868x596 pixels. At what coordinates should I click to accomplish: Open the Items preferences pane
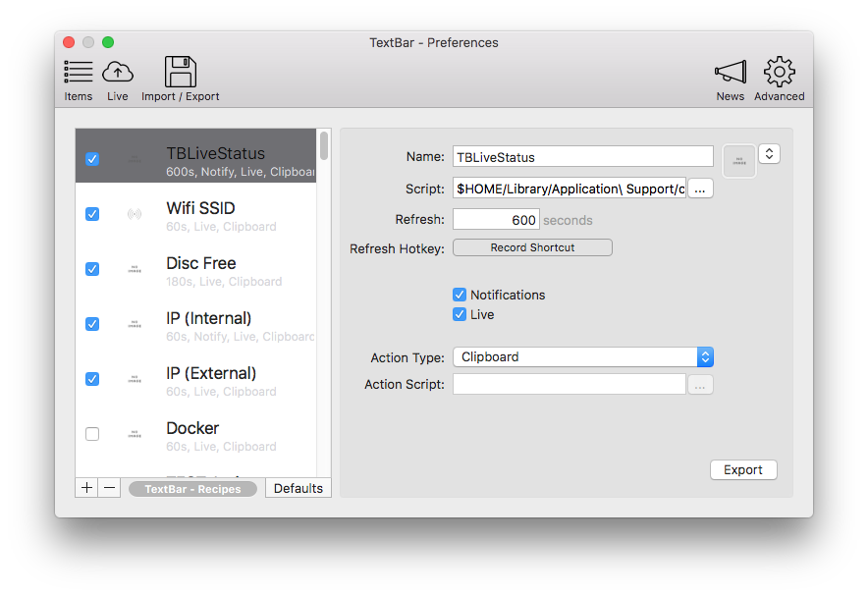[x=78, y=81]
